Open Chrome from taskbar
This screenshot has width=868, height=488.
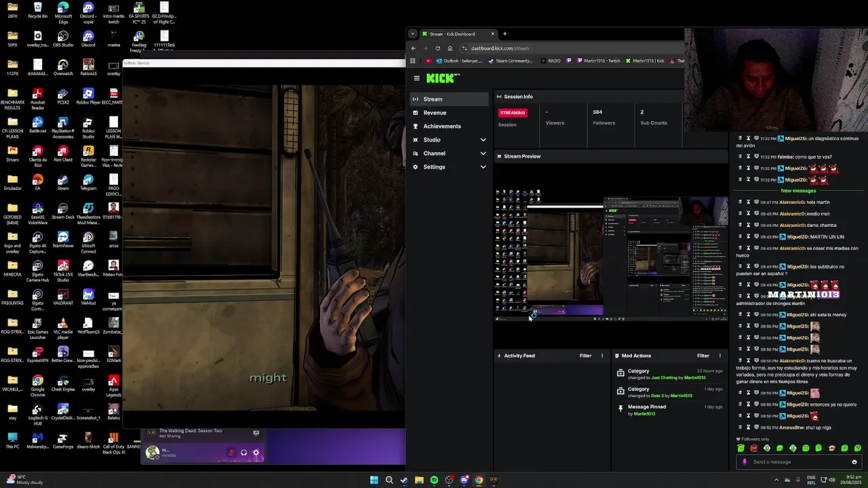click(479, 480)
